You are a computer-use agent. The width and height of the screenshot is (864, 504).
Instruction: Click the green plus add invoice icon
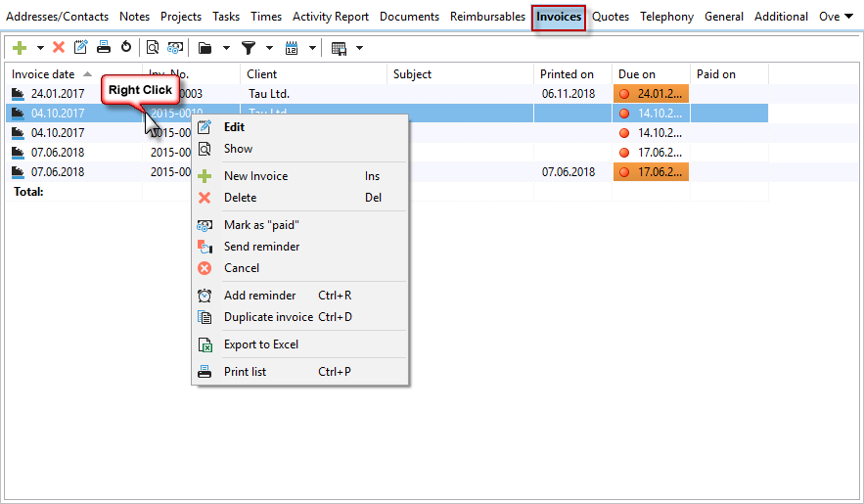(x=19, y=47)
